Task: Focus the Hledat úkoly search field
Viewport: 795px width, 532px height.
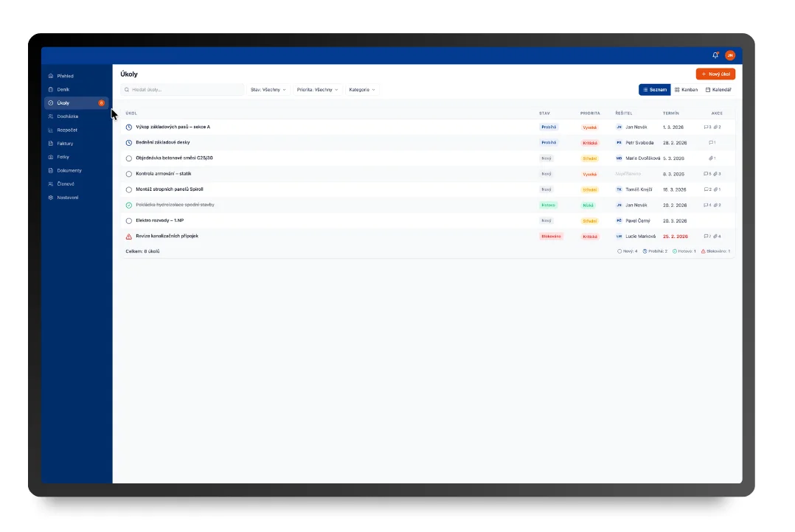Action: coord(183,90)
